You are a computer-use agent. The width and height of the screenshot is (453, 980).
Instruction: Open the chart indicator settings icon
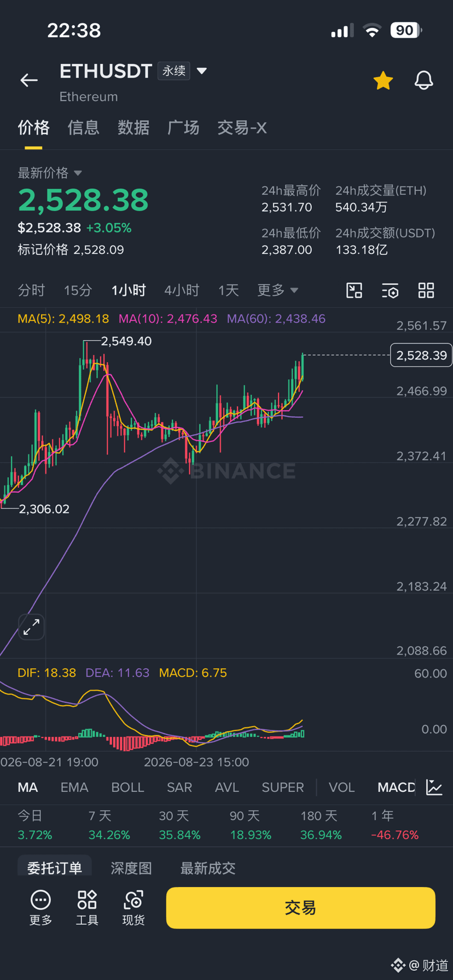click(x=390, y=290)
